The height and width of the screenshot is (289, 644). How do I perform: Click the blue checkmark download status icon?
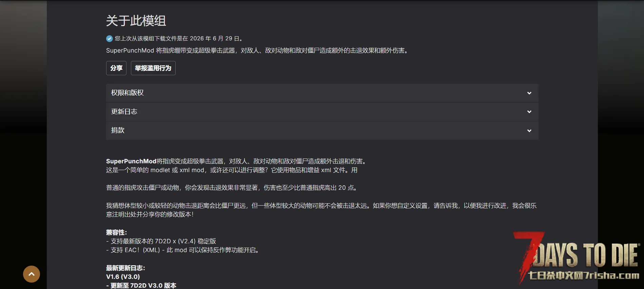[x=109, y=39]
